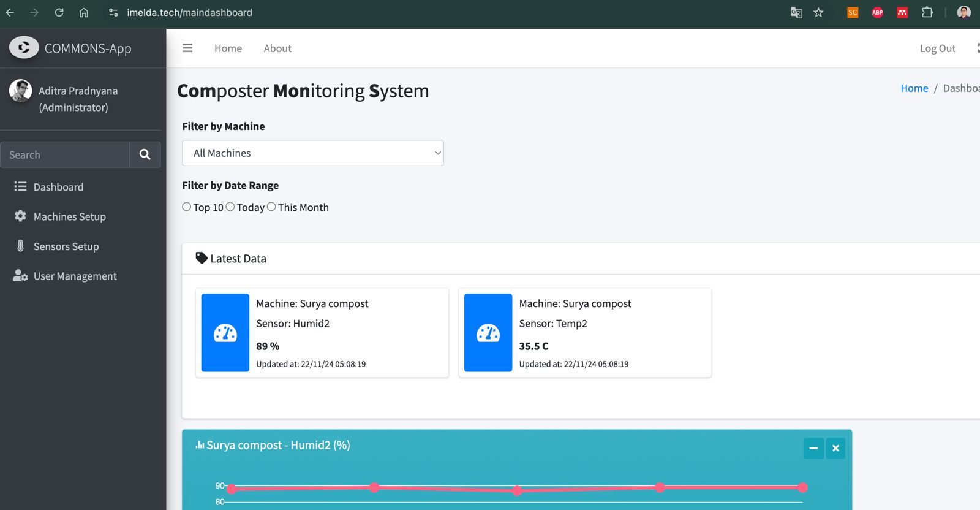The width and height of the screenshot is (980, 510).
Task: Open Machines Setup in the sidebar
Action: [x=69, y=217]
